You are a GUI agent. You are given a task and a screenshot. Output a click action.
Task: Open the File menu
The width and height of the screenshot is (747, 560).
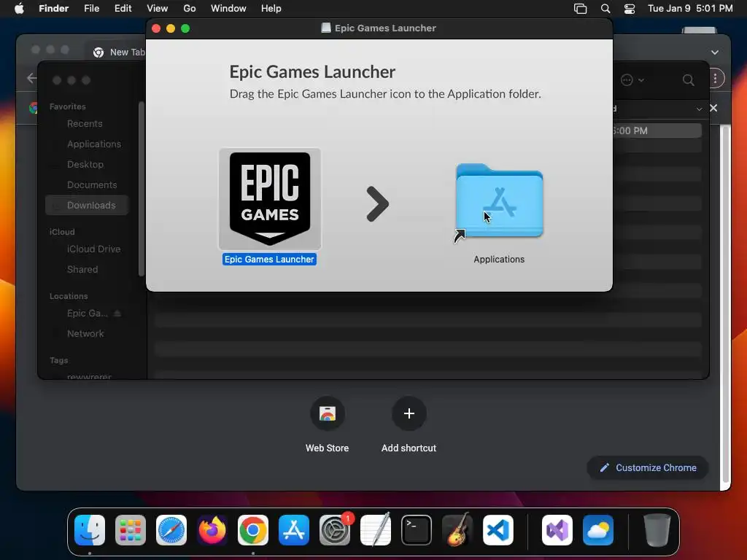(x=91, y=9)
